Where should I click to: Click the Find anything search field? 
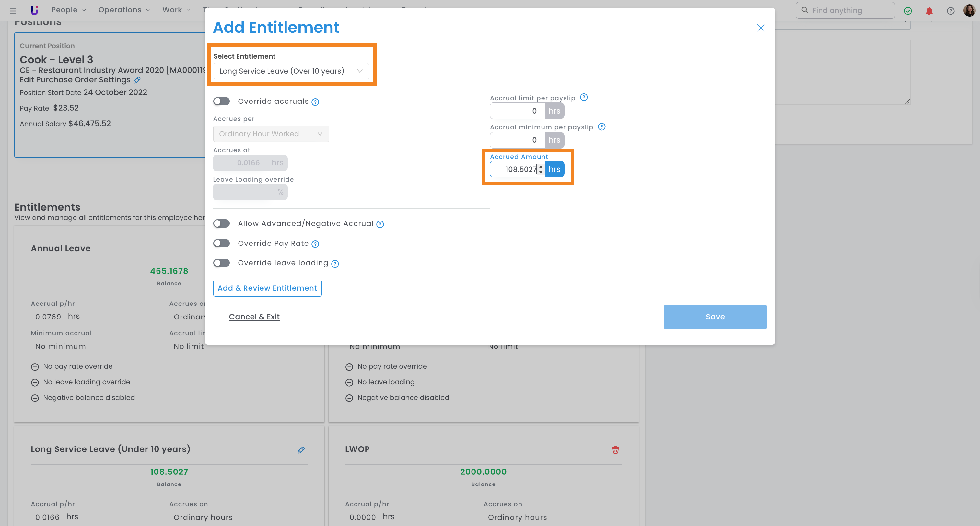845,10
